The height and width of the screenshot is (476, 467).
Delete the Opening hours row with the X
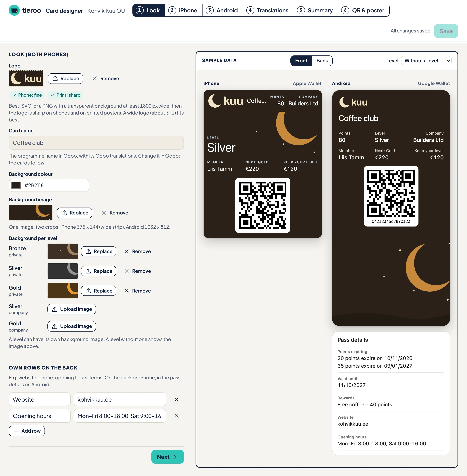pos(176,416)
